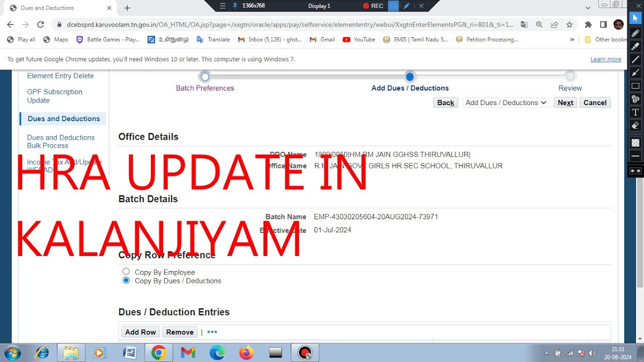Click the browser address bar URL
Image resolution: width=644 pixels, height=362 pixels.
pos(290,25)
